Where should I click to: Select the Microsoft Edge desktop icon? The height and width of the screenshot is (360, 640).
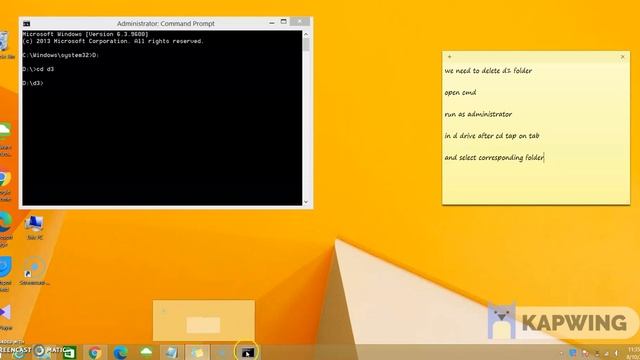tap(6, 229)
